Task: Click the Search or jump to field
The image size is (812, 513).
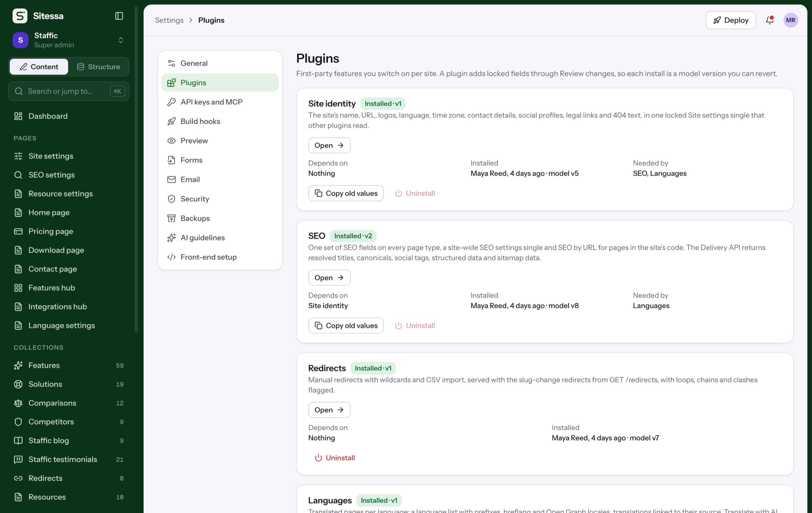Action: tap(69, 91)
